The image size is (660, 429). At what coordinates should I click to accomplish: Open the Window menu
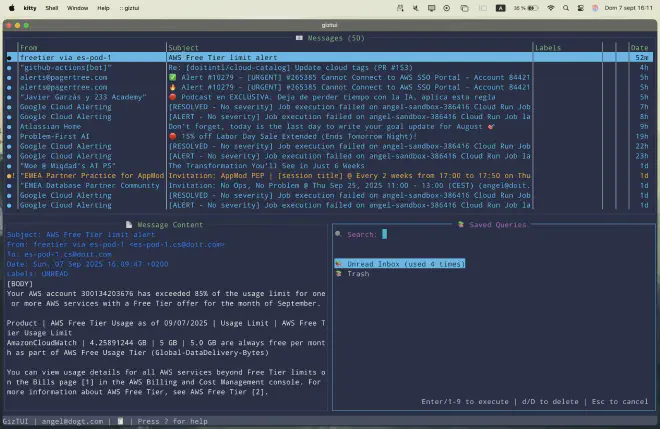pos(77,8)
